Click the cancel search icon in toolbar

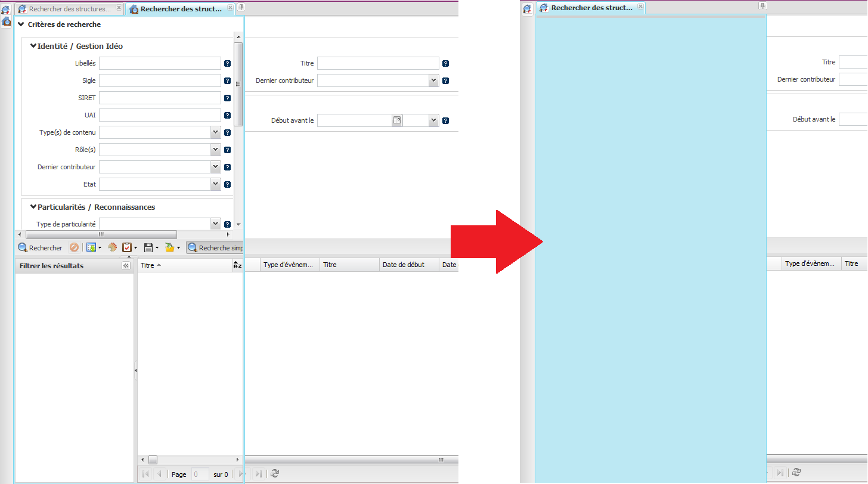tap(74, 248)
